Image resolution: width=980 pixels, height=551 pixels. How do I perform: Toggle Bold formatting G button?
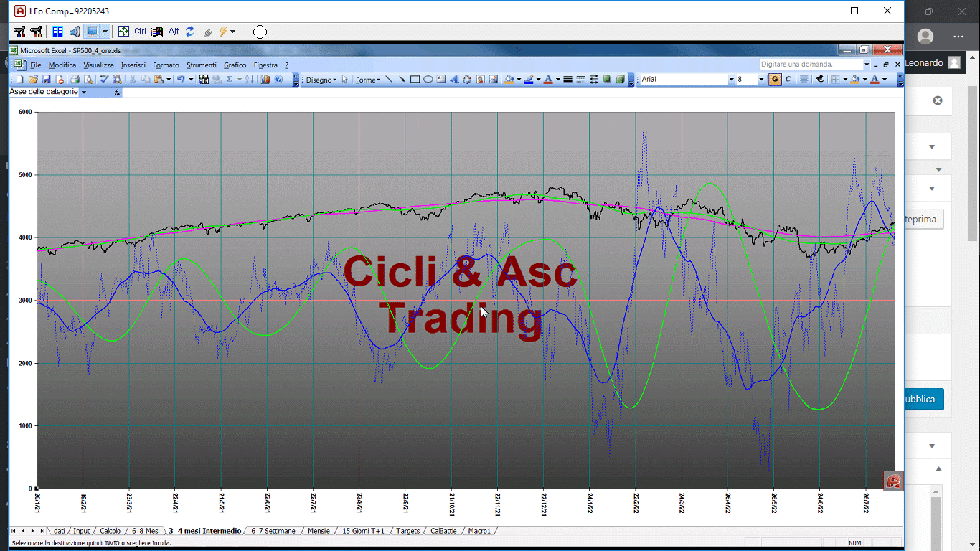click(x=775, y=79)
